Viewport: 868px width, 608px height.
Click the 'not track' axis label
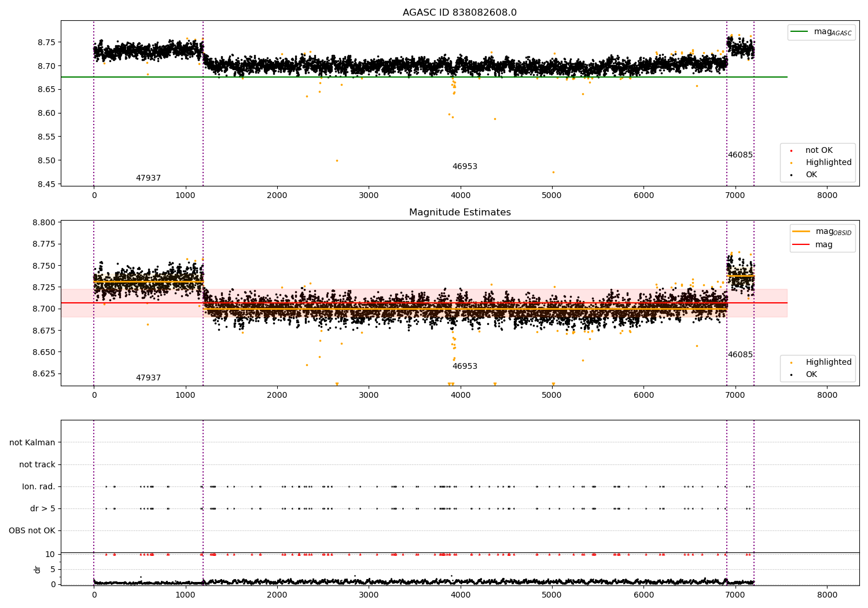coord(37,465)
